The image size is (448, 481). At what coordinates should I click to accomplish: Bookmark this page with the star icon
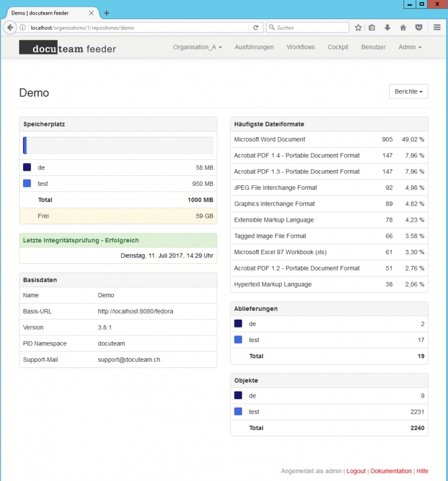point(358,27)
